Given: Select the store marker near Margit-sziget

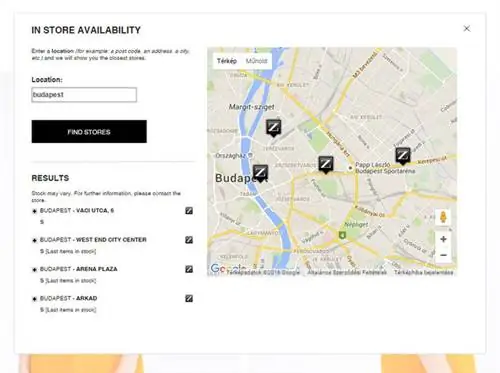Looking at the screenshot, I should pos(273,128).
